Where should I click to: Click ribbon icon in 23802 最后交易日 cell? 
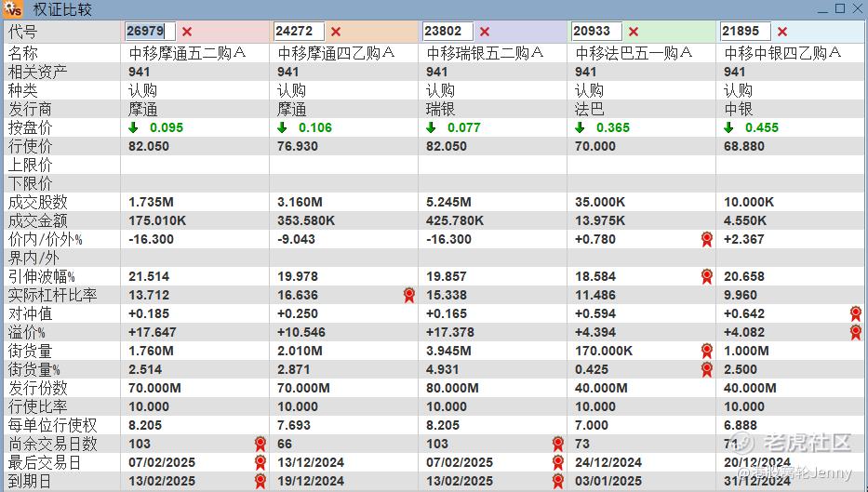558,462
